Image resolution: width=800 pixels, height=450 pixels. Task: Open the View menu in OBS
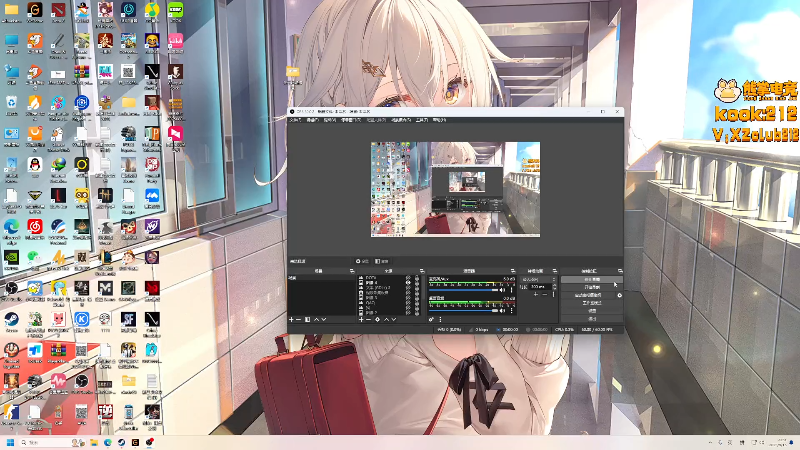(330, 120)
